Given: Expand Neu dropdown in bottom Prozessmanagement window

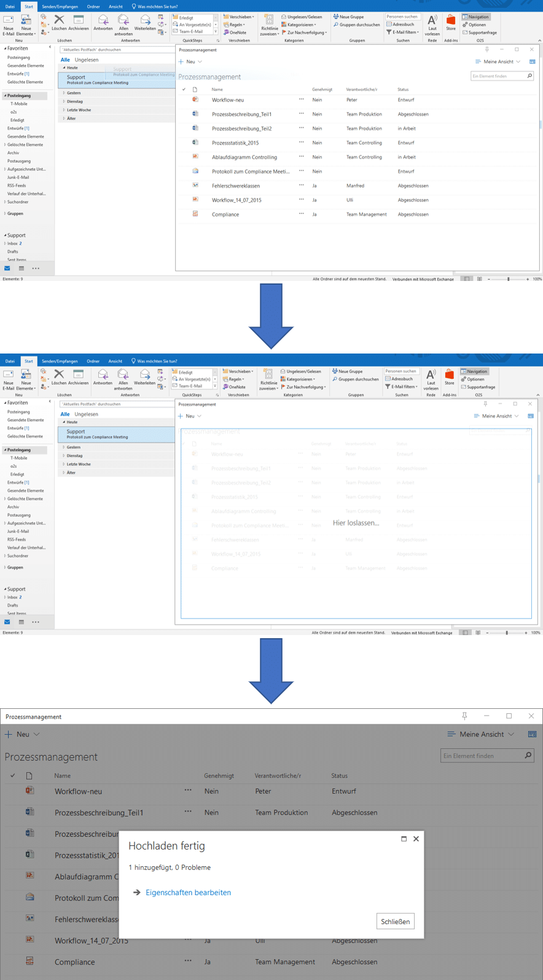Looking at the screenshot, I should (36, 734).
